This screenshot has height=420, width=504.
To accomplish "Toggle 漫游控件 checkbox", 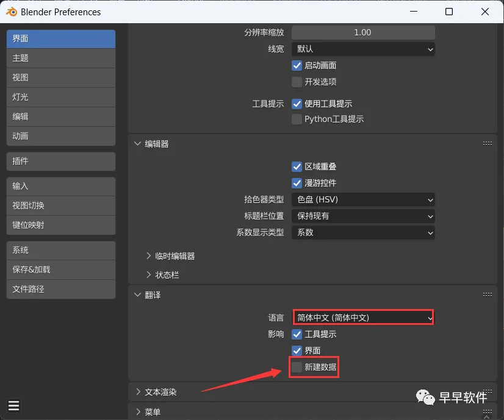I will [x=297, y=183].
